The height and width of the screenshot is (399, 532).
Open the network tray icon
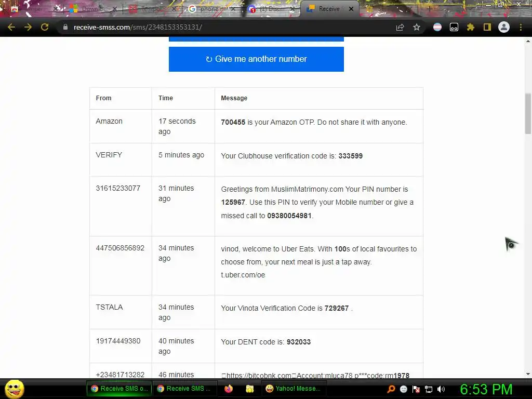pos(429,389)
